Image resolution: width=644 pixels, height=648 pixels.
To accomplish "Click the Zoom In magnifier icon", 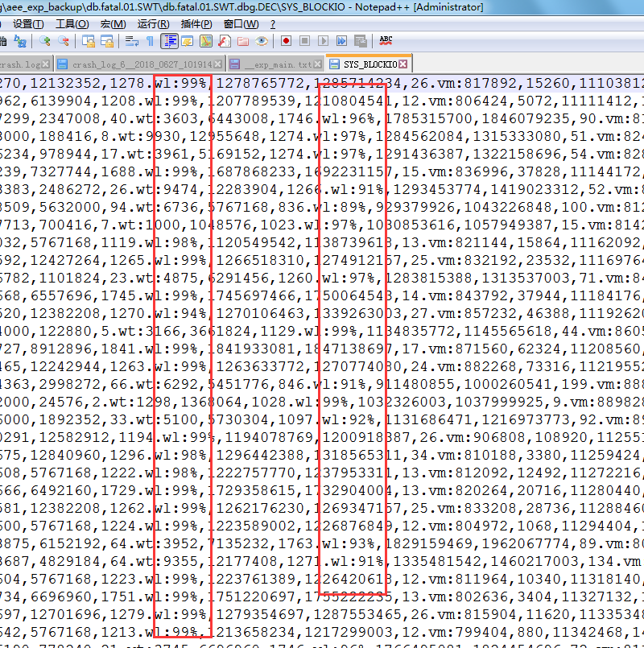I will 44,41.
